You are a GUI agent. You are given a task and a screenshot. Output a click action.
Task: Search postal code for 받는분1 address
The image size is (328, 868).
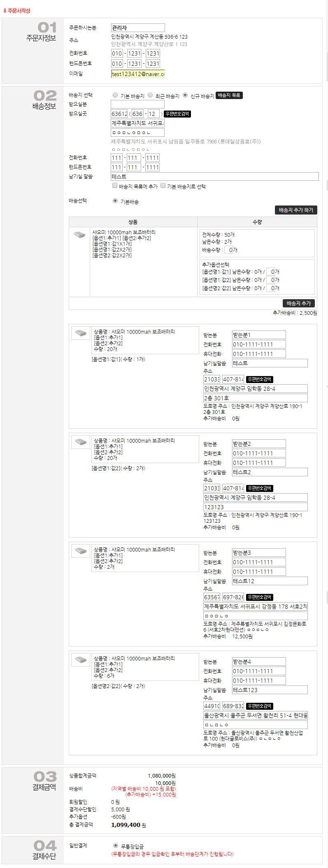[x=260, y=379]
